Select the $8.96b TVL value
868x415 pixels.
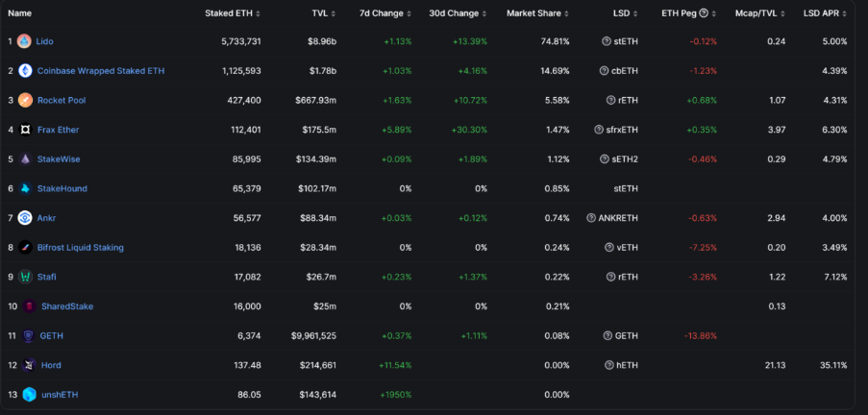pyautogui.click(x=320, y=41)
